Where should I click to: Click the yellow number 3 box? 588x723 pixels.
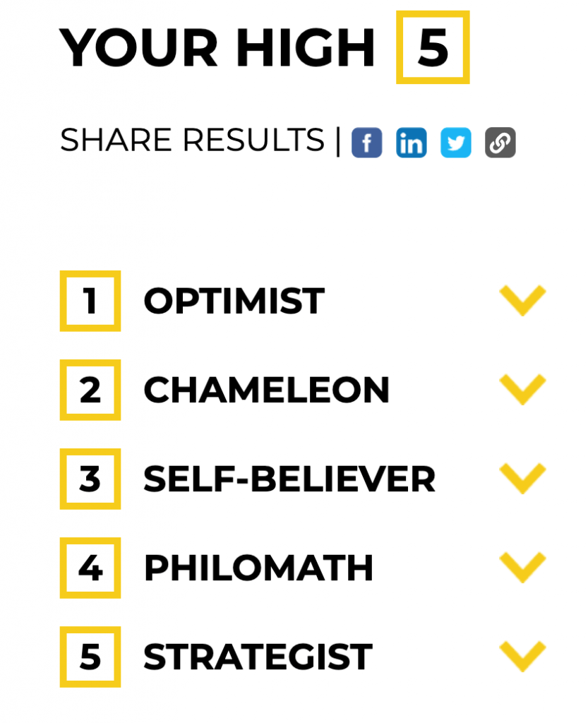(90, 479)
